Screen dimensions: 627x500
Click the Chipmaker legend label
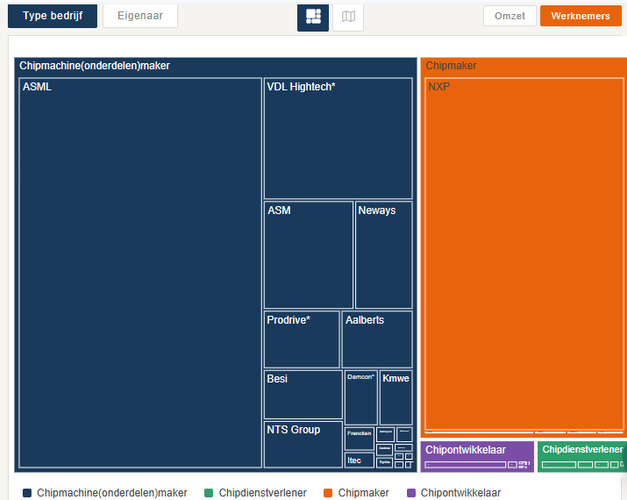(x=363, y=493)
